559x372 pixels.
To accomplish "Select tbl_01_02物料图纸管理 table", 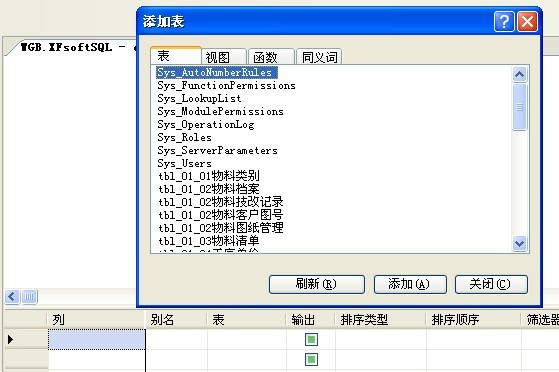I will [x=221, y=228].
